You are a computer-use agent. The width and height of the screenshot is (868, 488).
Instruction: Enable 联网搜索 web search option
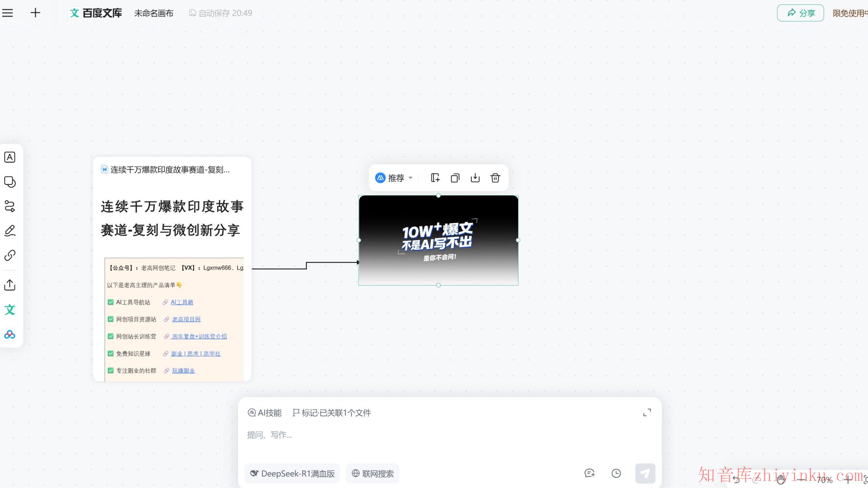372,473
